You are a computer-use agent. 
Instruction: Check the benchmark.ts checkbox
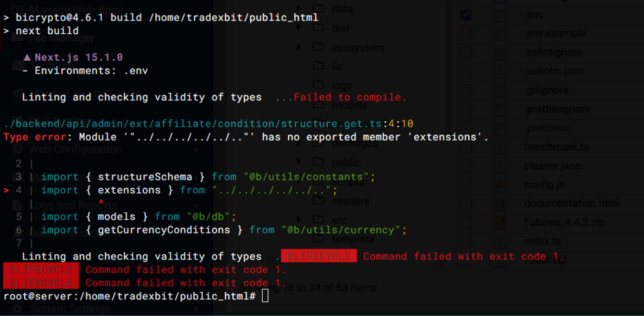coord(466,147)
